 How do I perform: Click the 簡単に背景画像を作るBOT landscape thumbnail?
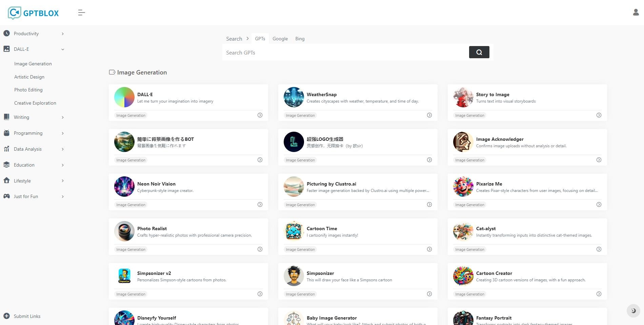coord(124,142)
